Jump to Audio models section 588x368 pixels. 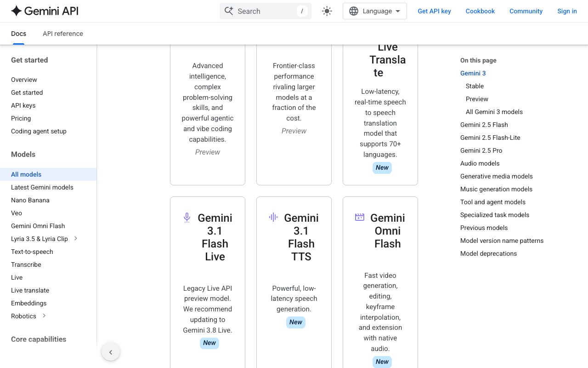tap(480, 163)
